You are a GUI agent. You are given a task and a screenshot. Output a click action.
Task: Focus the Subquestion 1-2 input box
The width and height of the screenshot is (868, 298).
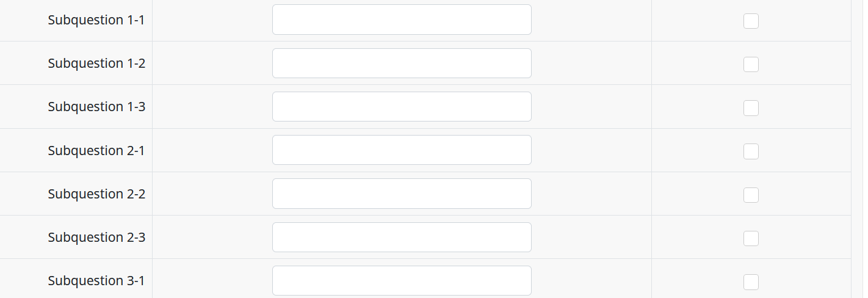(x=402, y=63)
